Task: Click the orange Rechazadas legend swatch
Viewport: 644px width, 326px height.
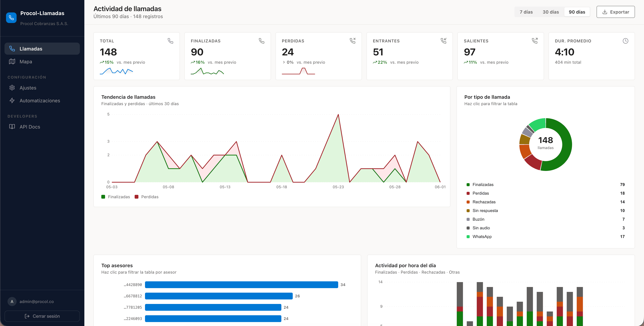Action: pos(468,202)
